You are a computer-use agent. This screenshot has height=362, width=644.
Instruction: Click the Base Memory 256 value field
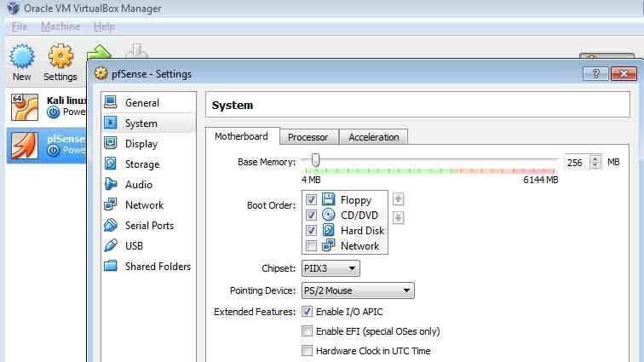click(x=577, y=163)
